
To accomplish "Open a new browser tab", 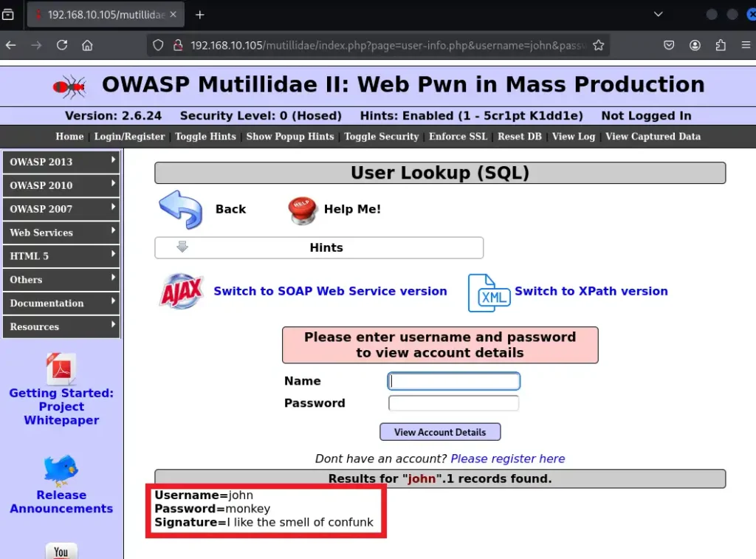I will [199, 15].
